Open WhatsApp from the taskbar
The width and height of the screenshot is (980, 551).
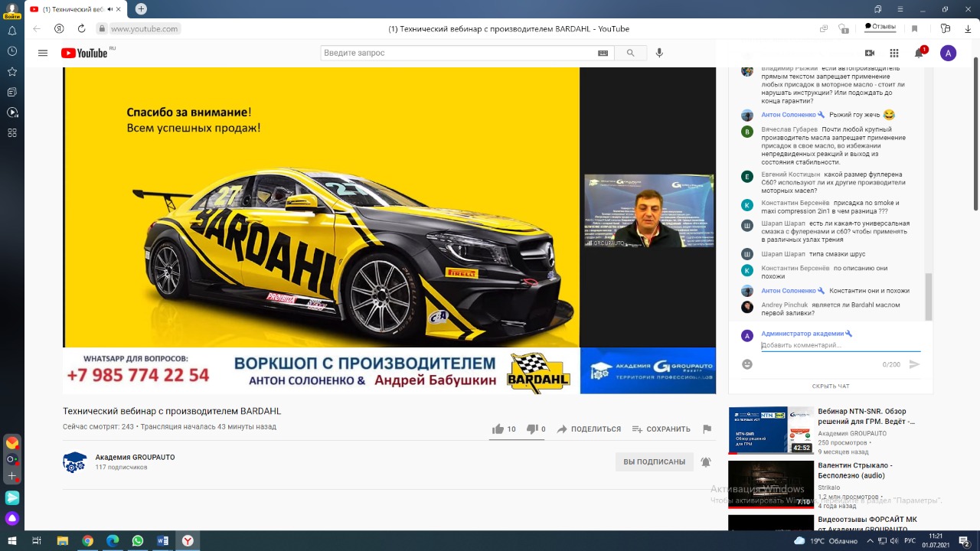pos(137,541)
